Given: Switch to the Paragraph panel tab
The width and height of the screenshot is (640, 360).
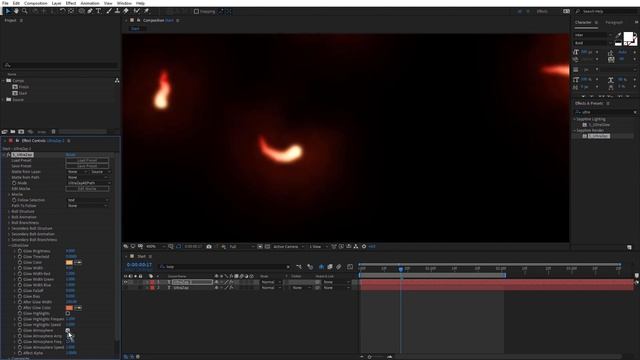Looking at the screenshot, I should [x=613, y=22].
